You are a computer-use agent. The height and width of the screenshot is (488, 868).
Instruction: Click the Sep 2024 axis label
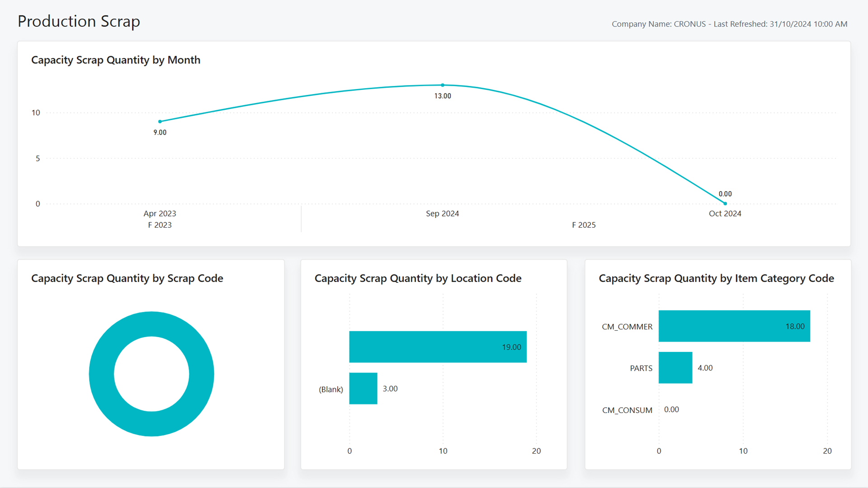coord(443,213)
